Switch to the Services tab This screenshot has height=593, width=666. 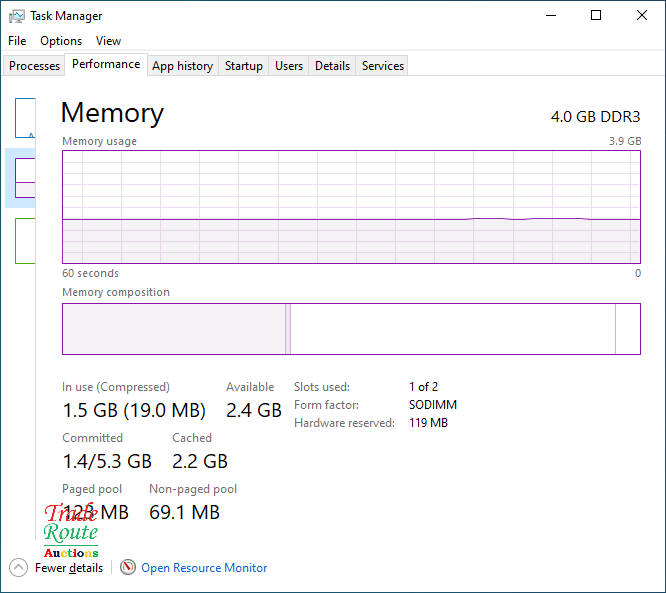(x=383, y=66)
